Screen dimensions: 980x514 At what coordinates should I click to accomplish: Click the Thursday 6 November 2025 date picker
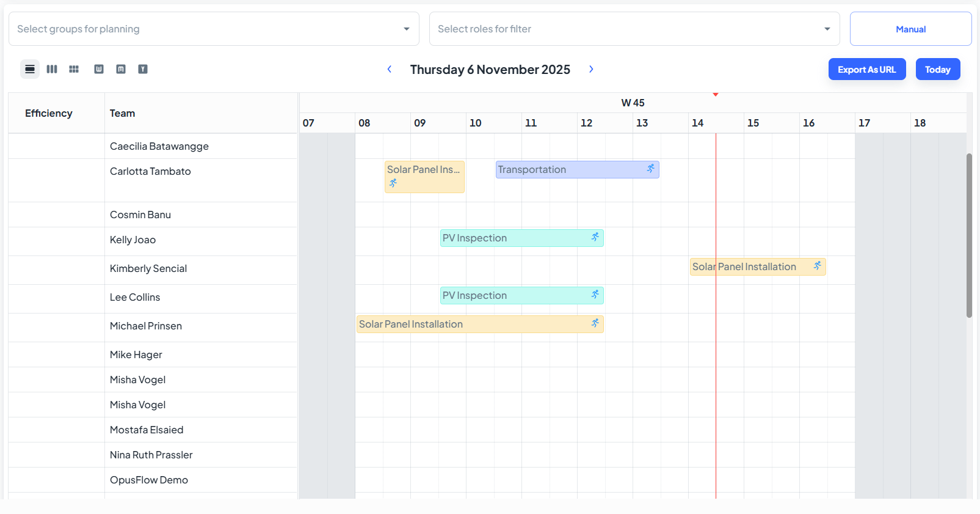[490, 70]
